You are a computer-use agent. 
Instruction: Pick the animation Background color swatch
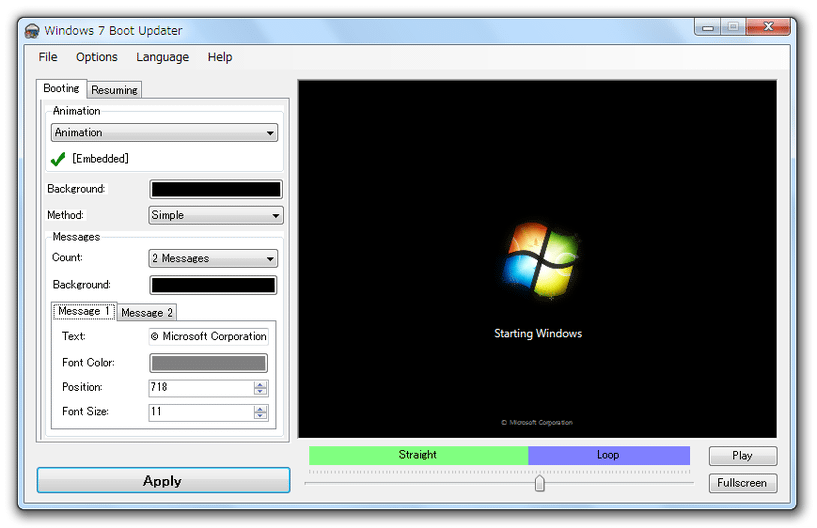click(216, 189)
